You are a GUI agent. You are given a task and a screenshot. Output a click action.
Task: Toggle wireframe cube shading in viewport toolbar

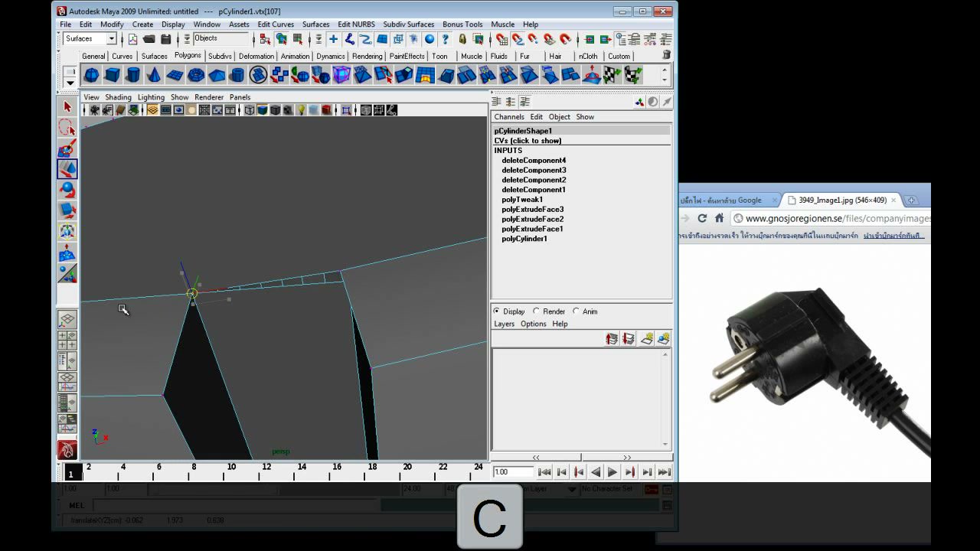250,110
